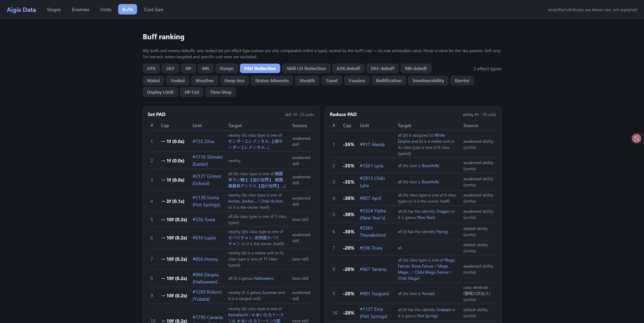Open unit #1138 Soma (Hot Springs)
This screenshot has width=644, height=323.
tap(206, 201)
